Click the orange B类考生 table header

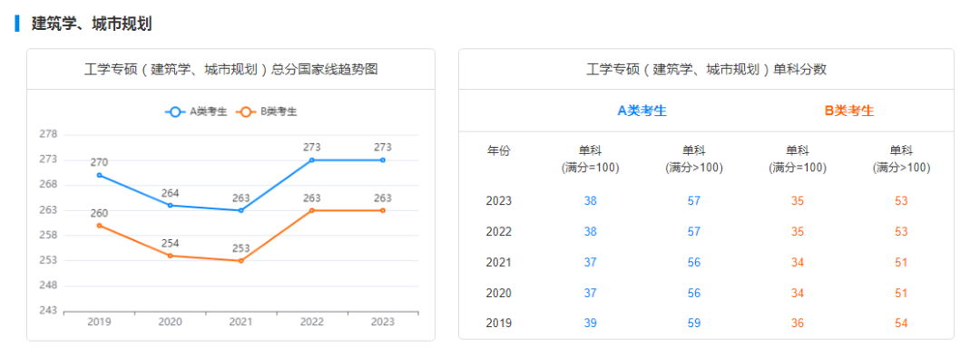point(849,111)
